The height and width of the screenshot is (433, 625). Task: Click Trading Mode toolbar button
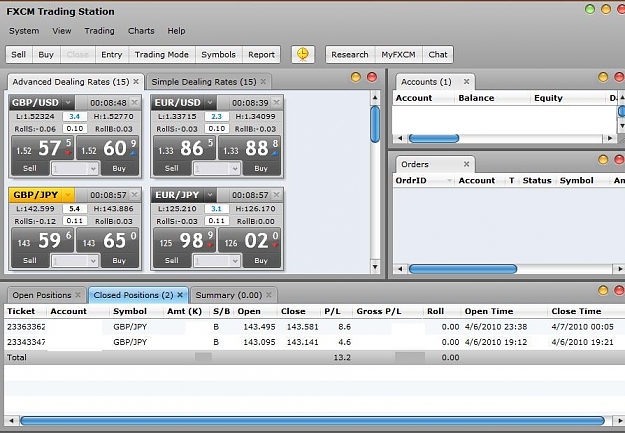click(x=162, y=55)
